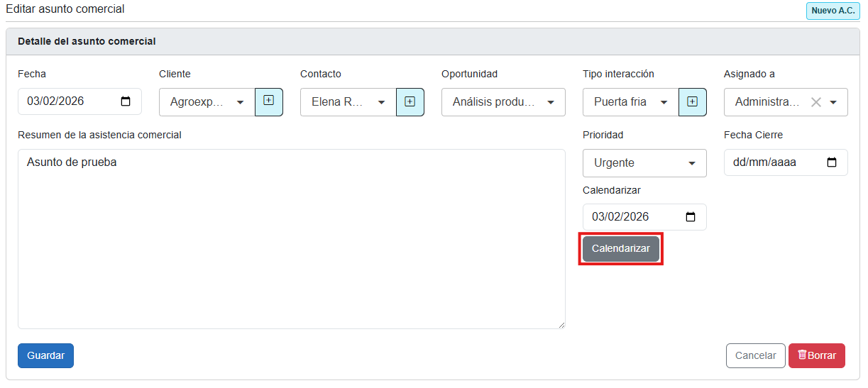Click the add new Contacto plus icon
Image resolution: width=868 pixels, height=388 pixels.
coord(410,101)
